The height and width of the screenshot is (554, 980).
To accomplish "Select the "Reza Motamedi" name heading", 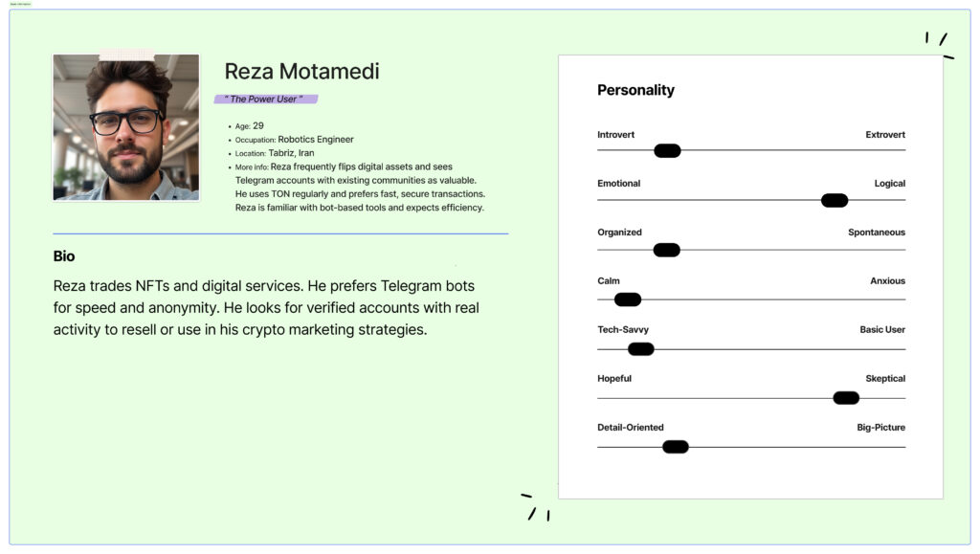I will coord(301,72).
